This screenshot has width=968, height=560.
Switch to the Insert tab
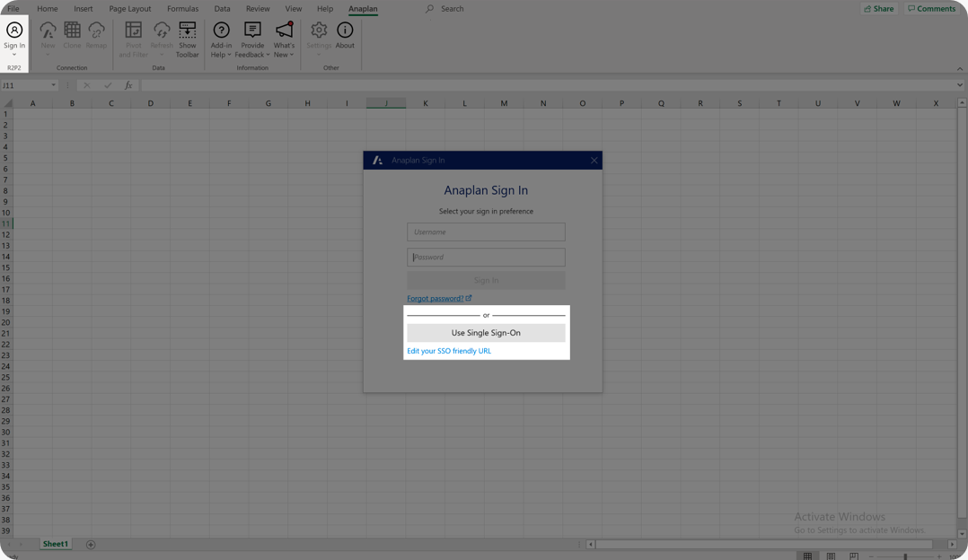84,9
